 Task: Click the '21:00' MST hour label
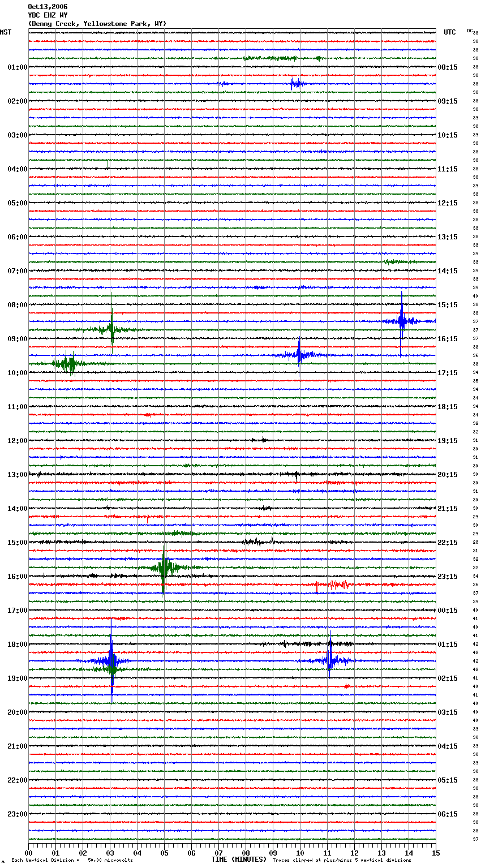click(18, 746)
